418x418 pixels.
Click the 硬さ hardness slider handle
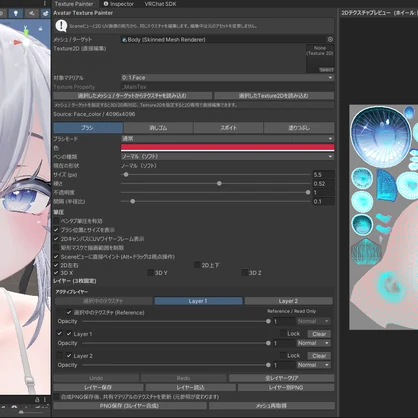coord(219,183)
